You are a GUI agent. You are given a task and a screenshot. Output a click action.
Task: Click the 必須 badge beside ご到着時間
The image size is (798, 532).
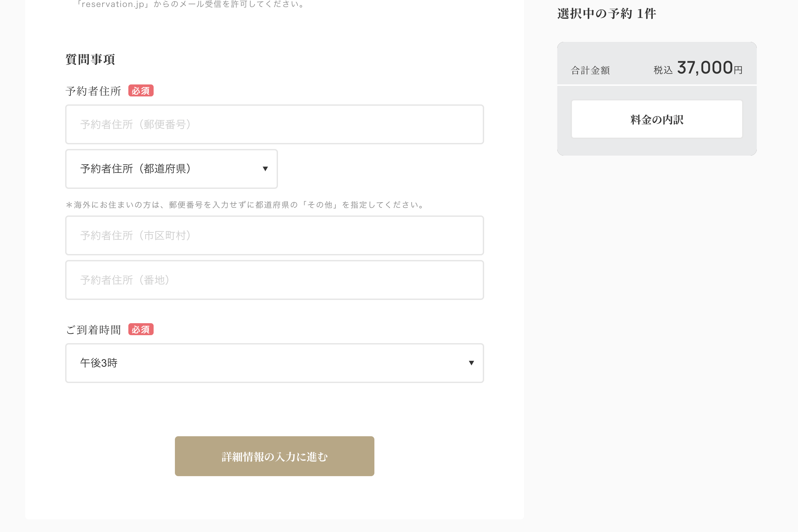tap(141, 329)
